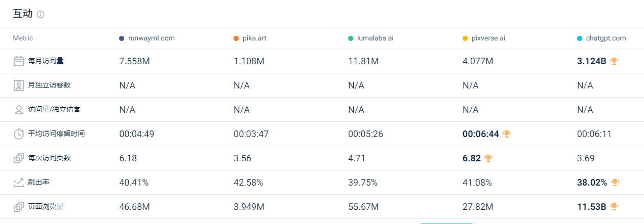Click the trophy icon next to 6.82
The width and height of the screenshot is (644, 224).
point(488,158)
